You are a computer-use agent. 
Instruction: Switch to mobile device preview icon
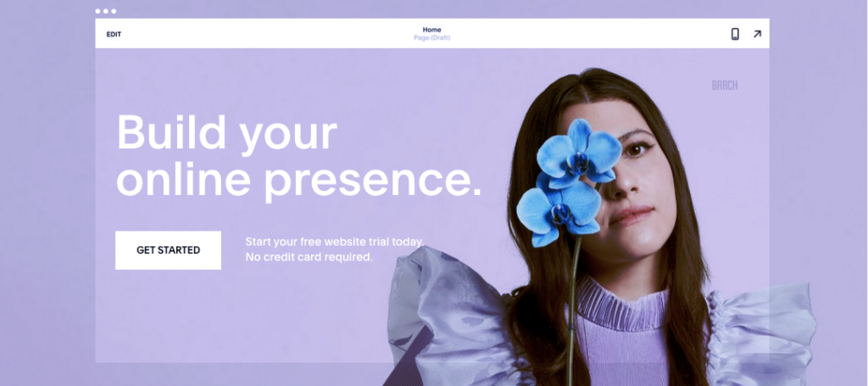click(x=735, y=34)
